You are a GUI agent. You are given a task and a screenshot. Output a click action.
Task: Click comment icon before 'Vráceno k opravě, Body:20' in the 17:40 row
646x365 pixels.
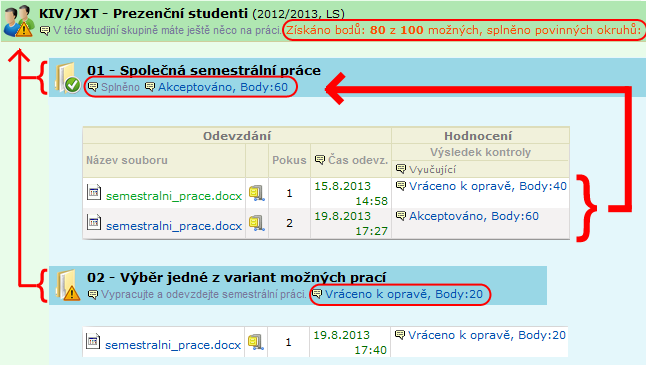pyautogui.click(x=400, y=335)
